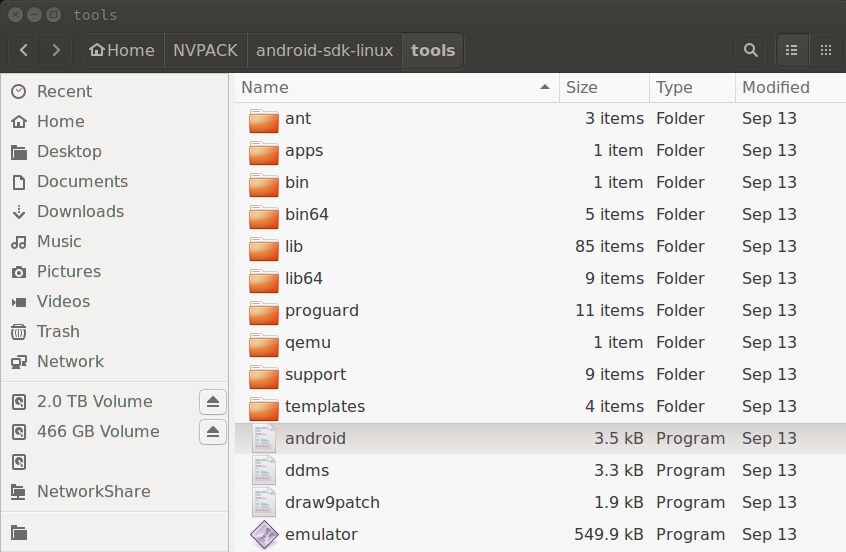Click the '549.9 kB' size cell
This screenshot has height=552, width=846.
609,534
